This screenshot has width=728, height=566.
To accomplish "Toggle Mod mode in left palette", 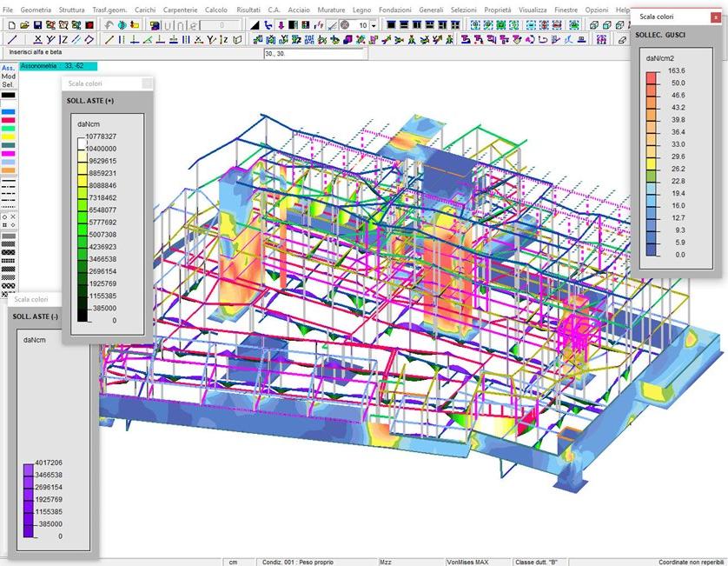I will coord(8,77).
